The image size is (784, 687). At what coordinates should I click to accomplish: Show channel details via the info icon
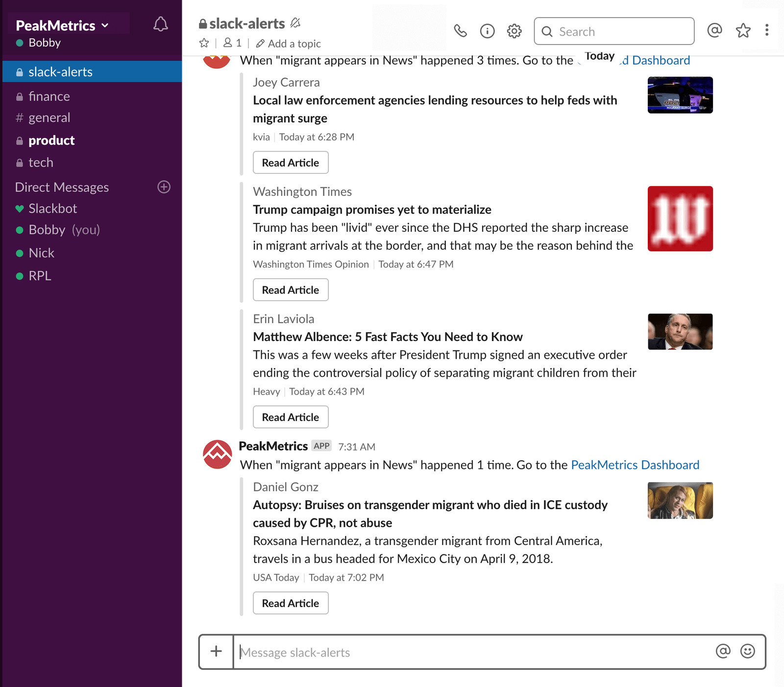coord(487,30)
